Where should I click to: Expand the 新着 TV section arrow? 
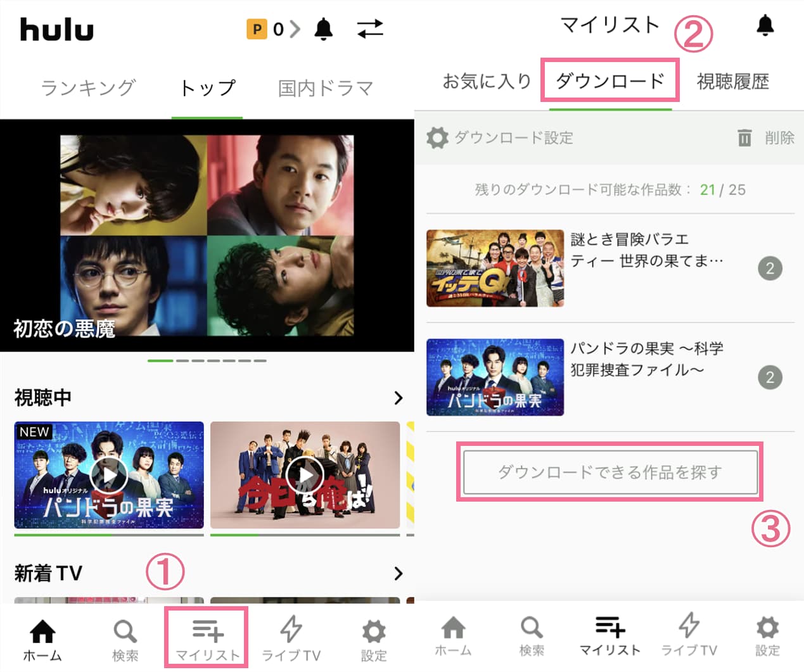[x=398, y=573]
